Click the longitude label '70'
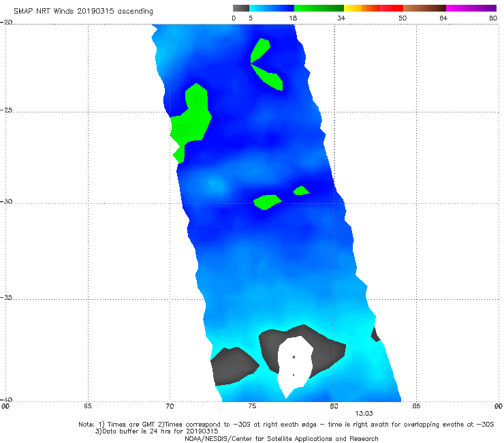Image resolution: width=504 pixels, height=443 pixels. pos(170,406)
